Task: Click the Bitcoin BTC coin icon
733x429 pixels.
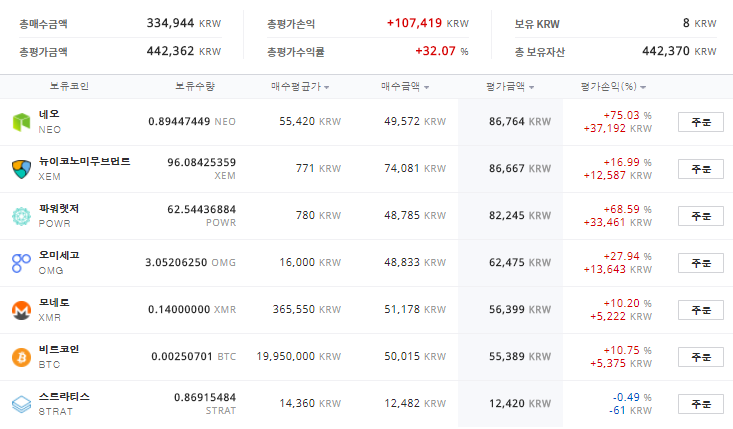Action: 21,357
